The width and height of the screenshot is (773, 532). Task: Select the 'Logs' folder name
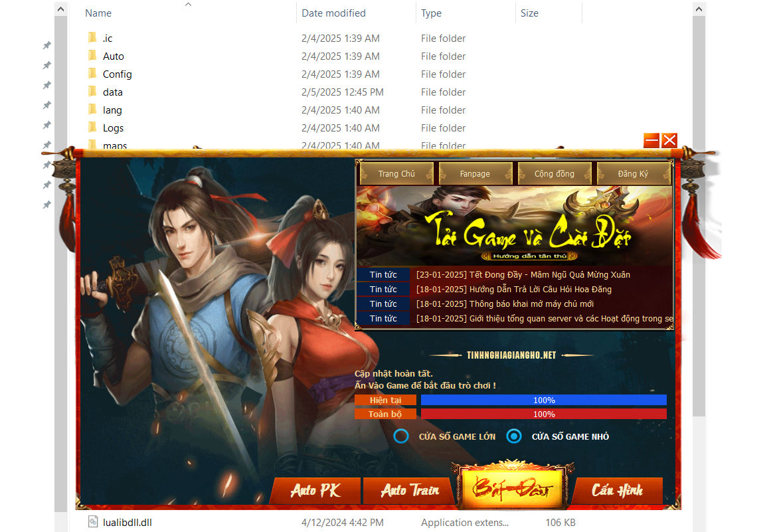click(x=114, y=128)
